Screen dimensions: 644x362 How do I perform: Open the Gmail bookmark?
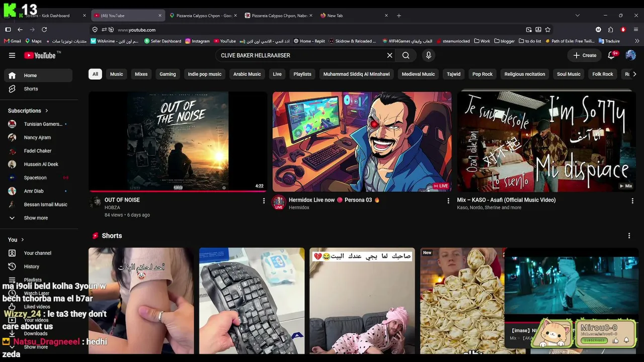(13, 41)
